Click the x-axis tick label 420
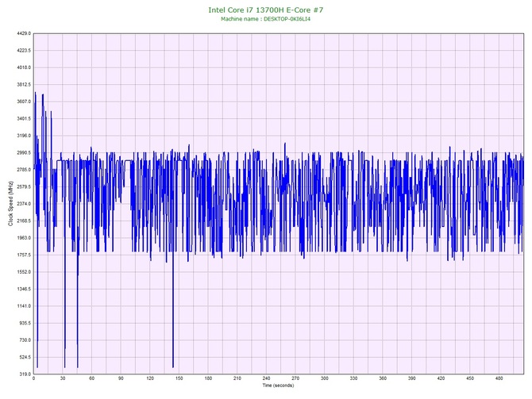Image resolution: width=532 pixels, height=399 pixels. coord(441,378)
